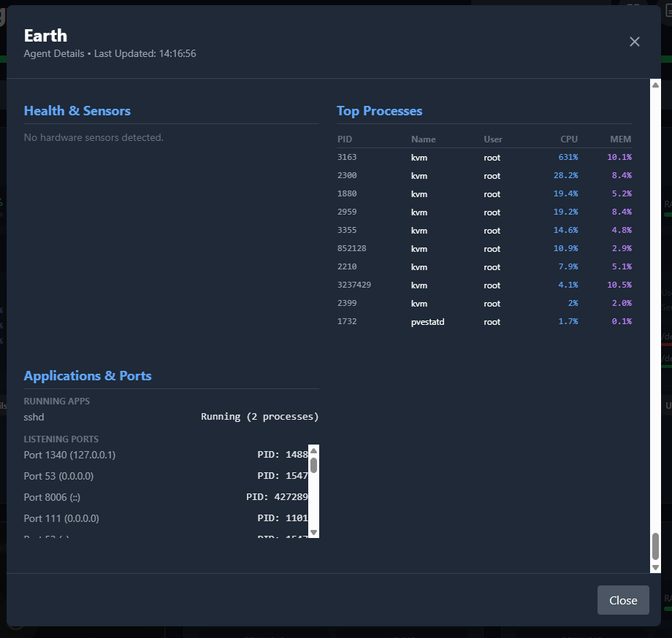Close the Earth dialog with the X icon
This screenshot has height=638, width=672.
coord(634,42)
